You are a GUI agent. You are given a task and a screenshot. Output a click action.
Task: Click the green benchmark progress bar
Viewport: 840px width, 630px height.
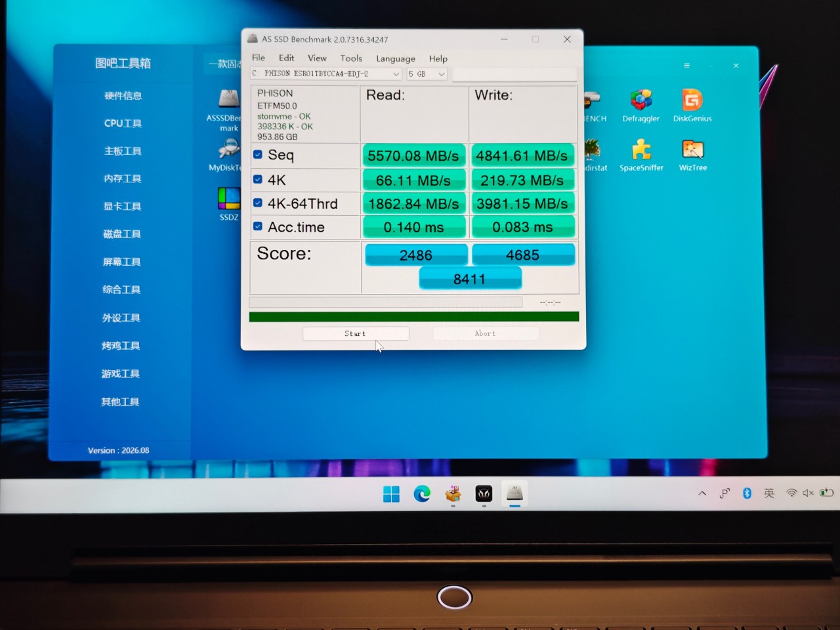tap(414, 317)
